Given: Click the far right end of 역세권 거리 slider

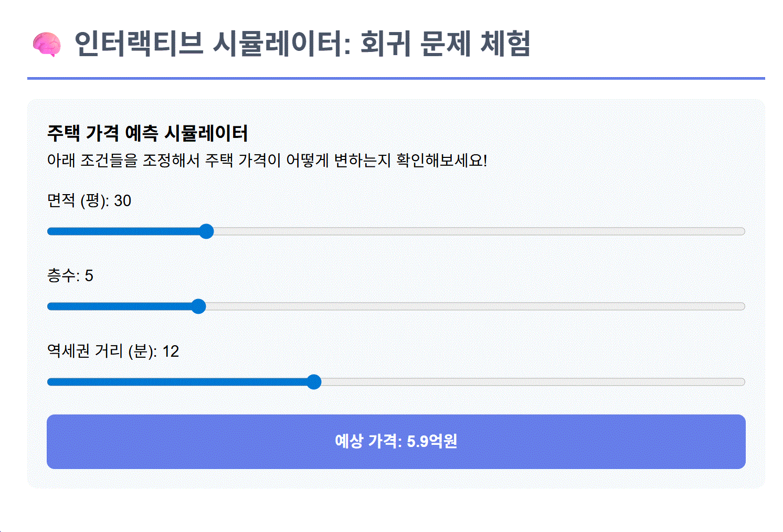Looking at the screenshot, I should click(x=742, y=382).
